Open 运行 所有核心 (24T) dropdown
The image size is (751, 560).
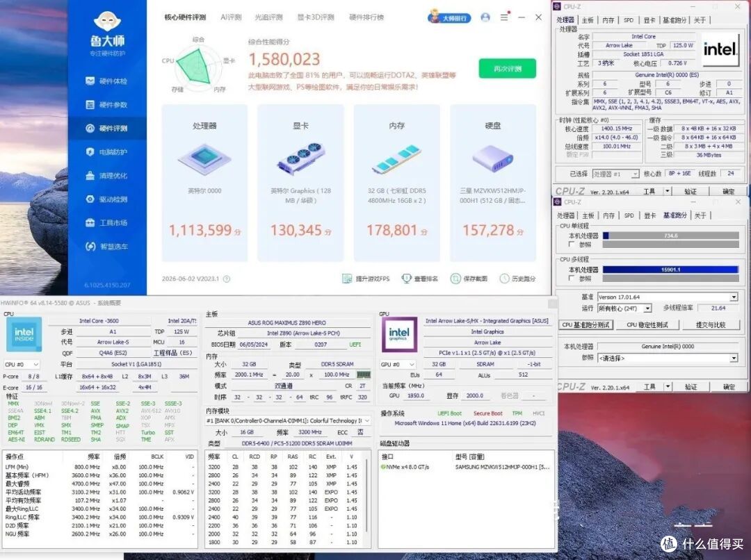[624, 308]
